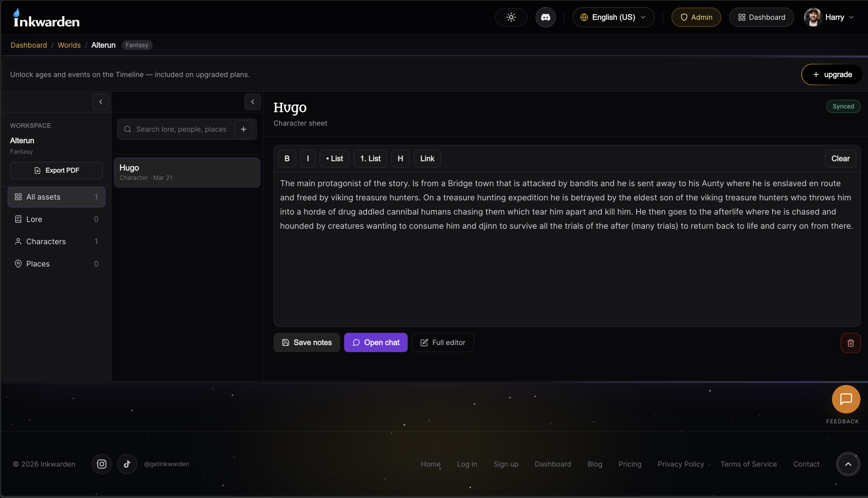Open chat about Hugo
868x498 pixels.
tap(375, 342)
